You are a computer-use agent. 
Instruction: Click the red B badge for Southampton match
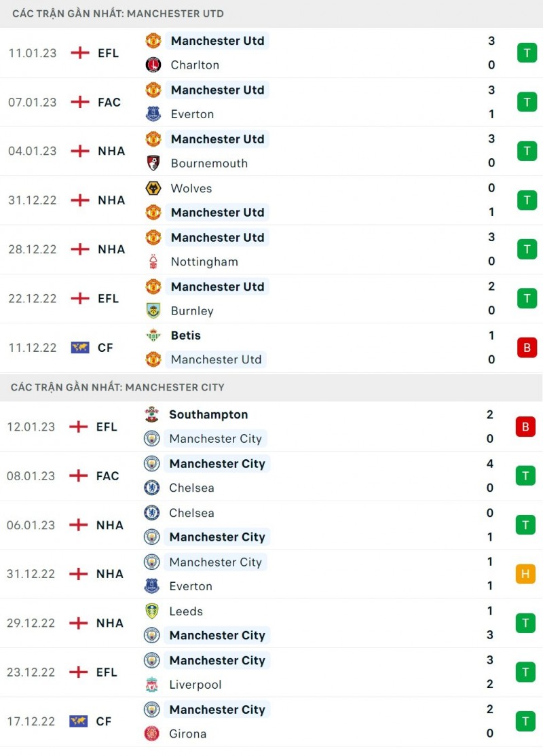pos(525,427)
